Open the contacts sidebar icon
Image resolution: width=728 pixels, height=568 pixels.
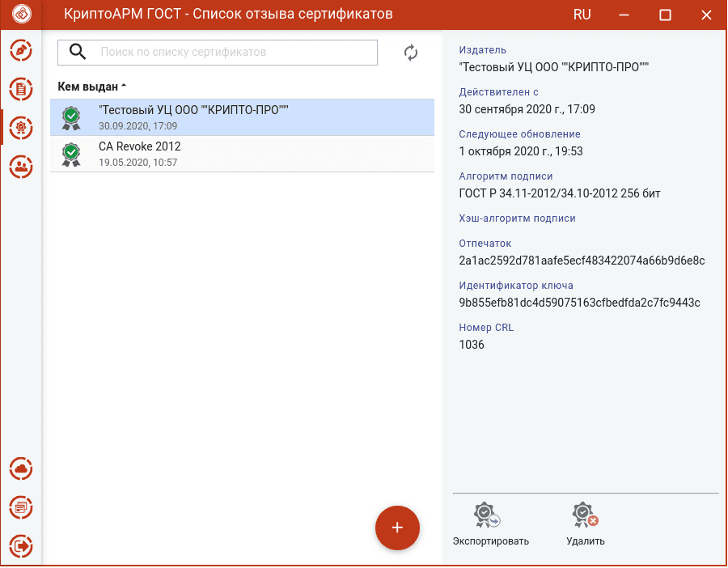(21, 166)
